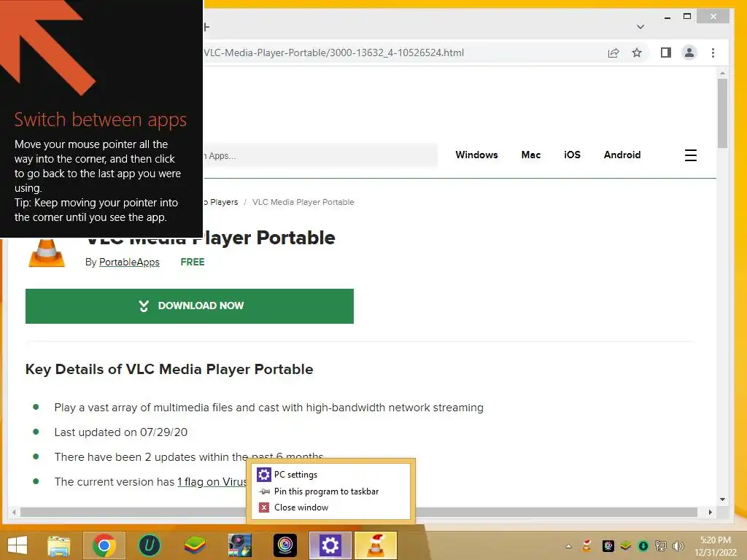Open a new Chrome tab
This screenshot has width=747, height=560.
[x=206, y=27]
